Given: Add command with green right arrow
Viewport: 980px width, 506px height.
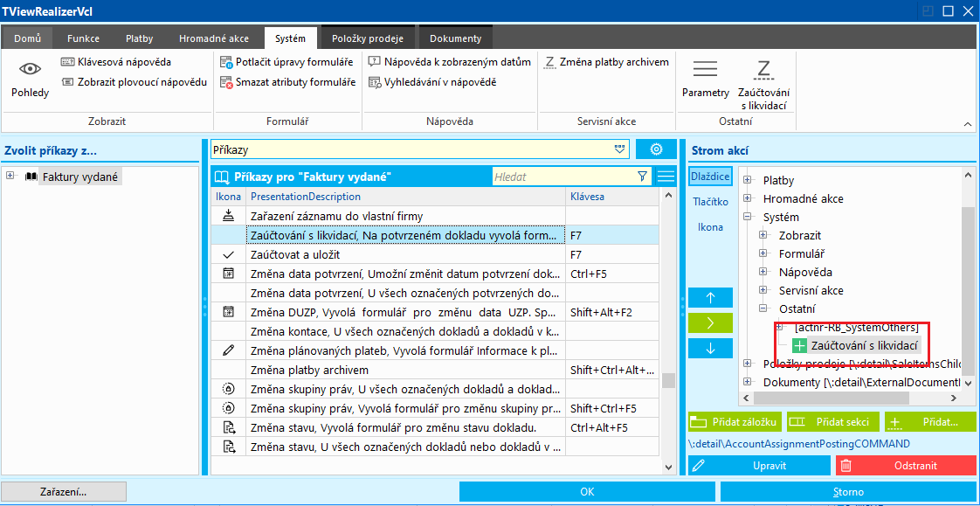Looking at the screenshot, I should 710,323.
